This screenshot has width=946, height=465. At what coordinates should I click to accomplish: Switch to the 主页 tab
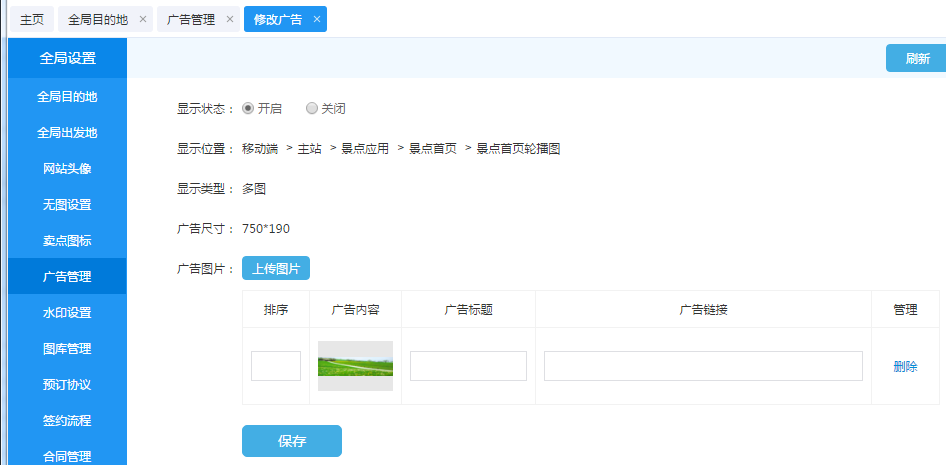point(32,20)
